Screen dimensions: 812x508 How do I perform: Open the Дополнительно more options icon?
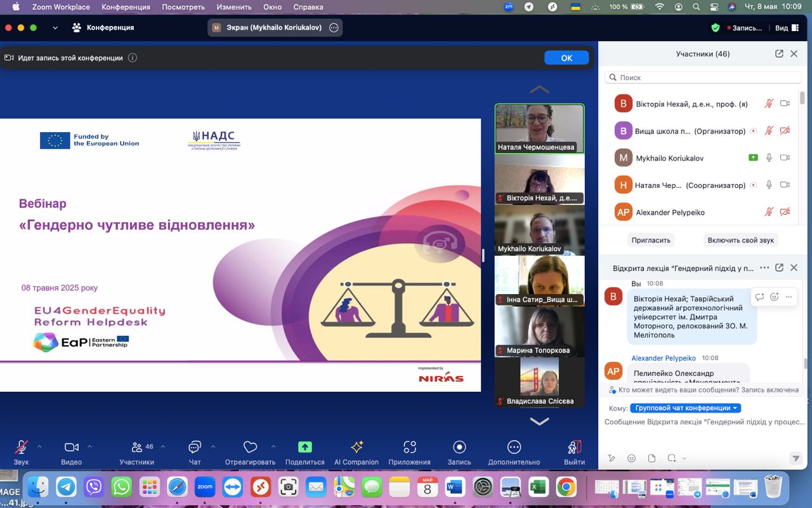point(514,447)
